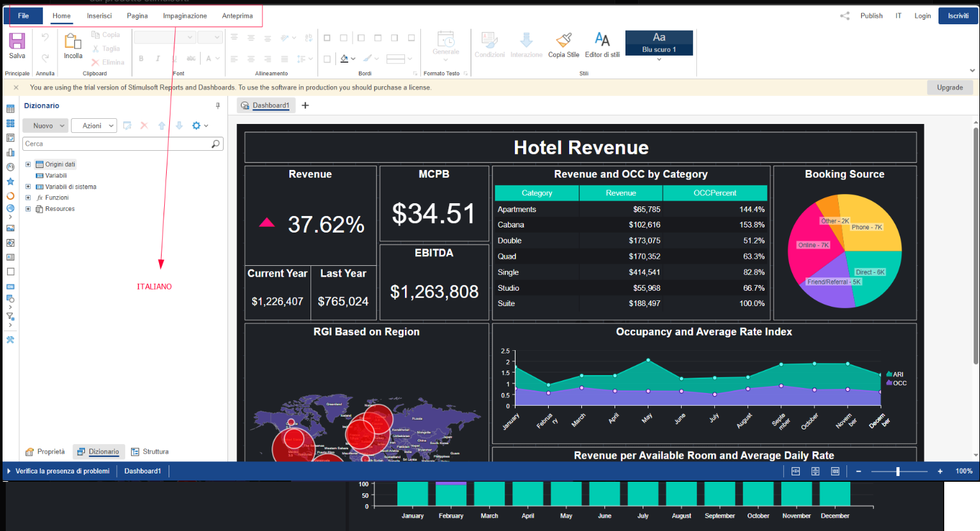Expand the Resources tree node
The height and width of the screenshot is (531, 980).
(x=28, y=208)
